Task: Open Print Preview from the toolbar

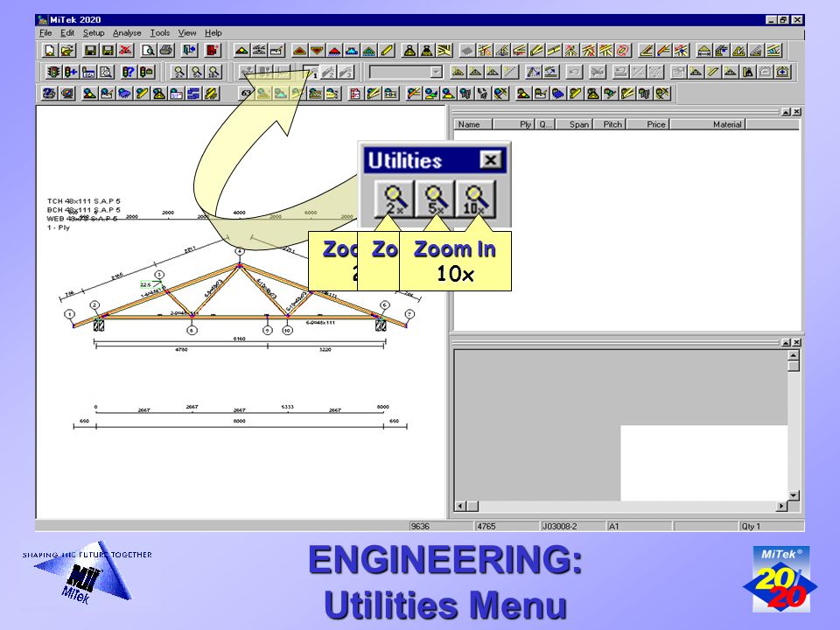Action: tap(149, 51)
